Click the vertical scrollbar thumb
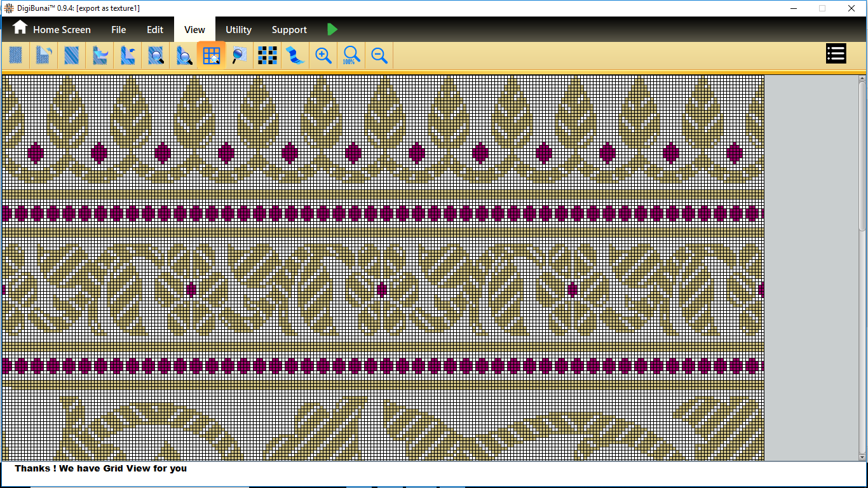868x488 pixels. tap(862, 156)
